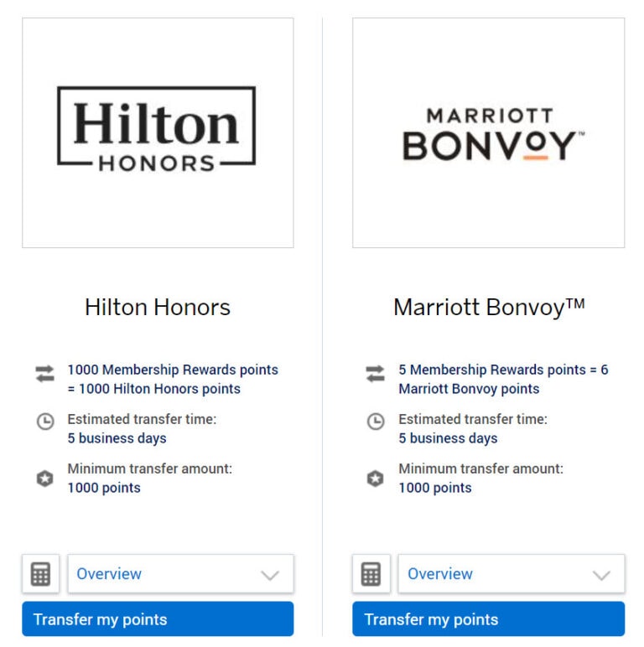Click Hilton transfer ratio arrows icon

coord(44,375)
